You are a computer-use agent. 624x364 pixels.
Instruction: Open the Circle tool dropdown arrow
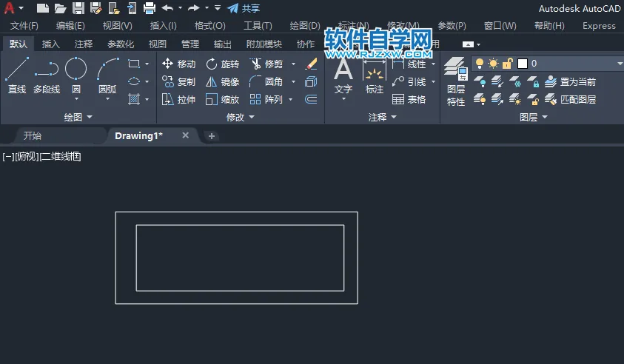click(x=76, y=98)
